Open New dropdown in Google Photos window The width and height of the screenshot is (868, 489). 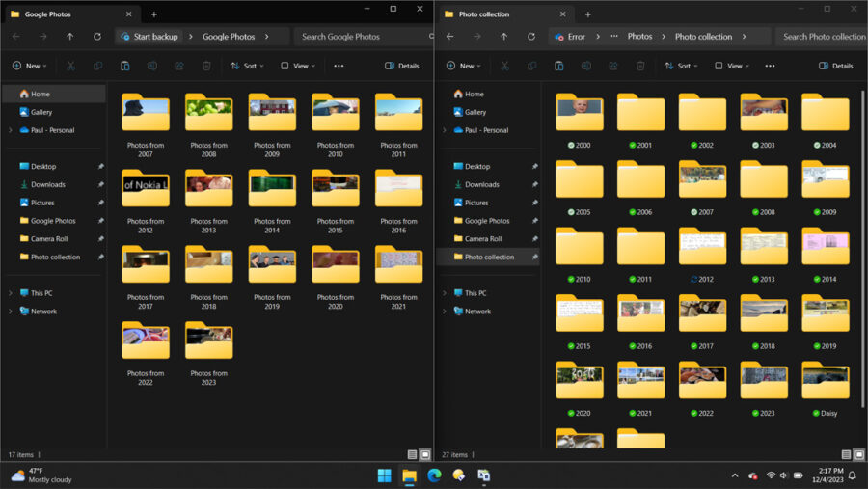point(29,66)
